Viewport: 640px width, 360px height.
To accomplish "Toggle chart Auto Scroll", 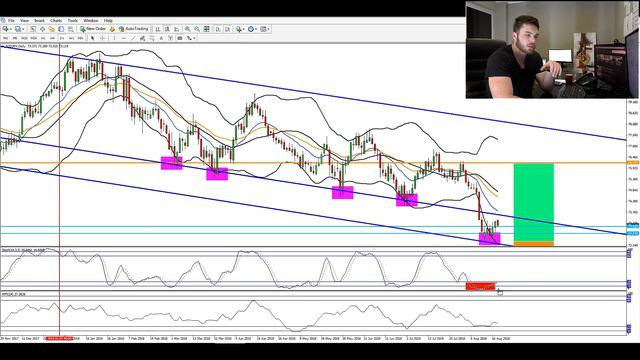I will coord(218,29).
